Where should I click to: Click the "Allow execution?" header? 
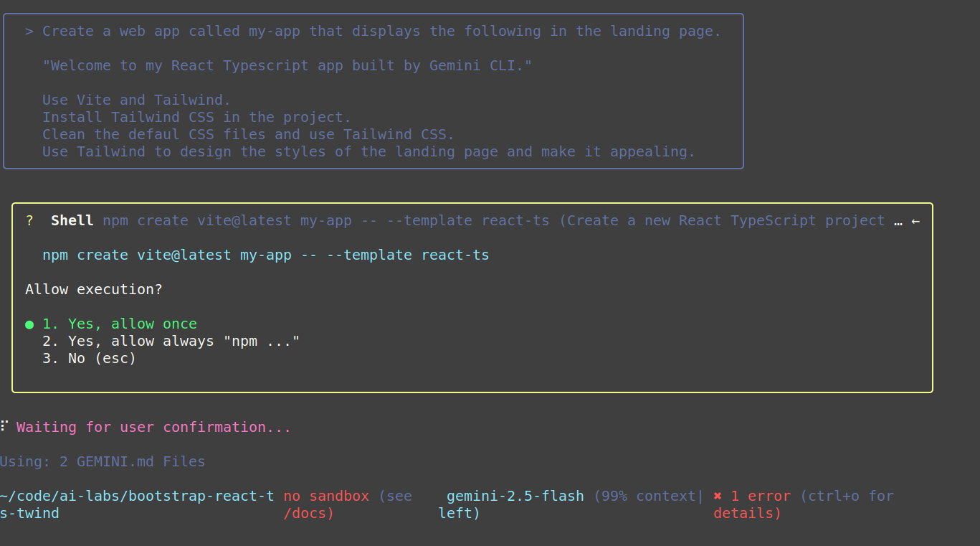point(94,289)
